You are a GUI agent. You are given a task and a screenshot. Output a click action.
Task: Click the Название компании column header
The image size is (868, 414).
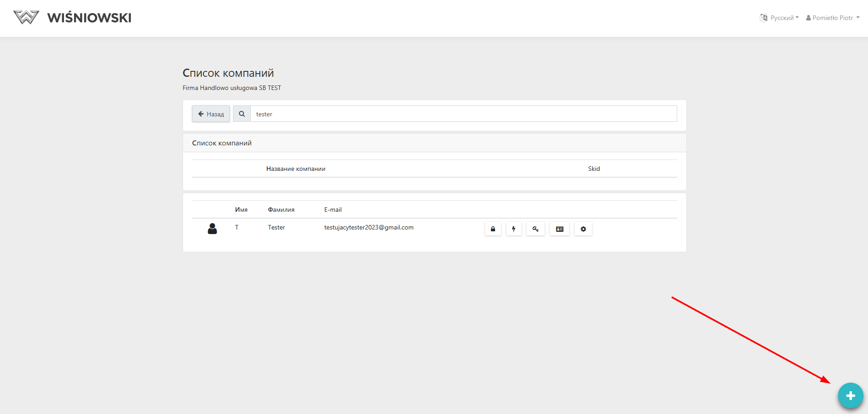click(x=296, y=169)
